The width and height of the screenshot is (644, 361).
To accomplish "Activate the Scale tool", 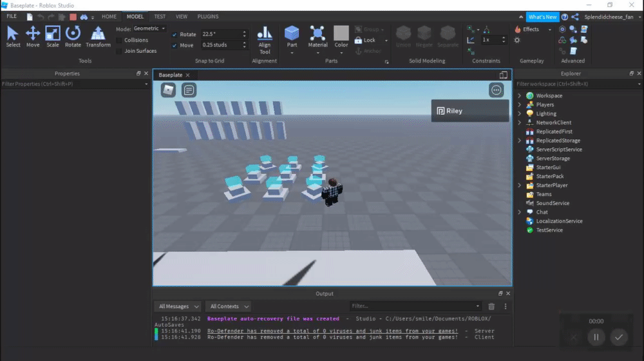I will [x=53, y=37].
